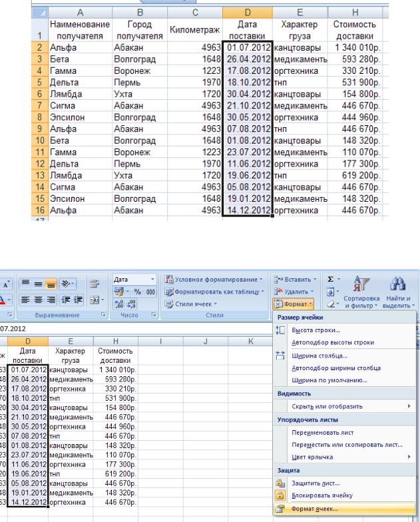Click the font color 'A' icon
The height and width of the screenshot is (522, 420).
pyautogui.click(x=2, y=300)
